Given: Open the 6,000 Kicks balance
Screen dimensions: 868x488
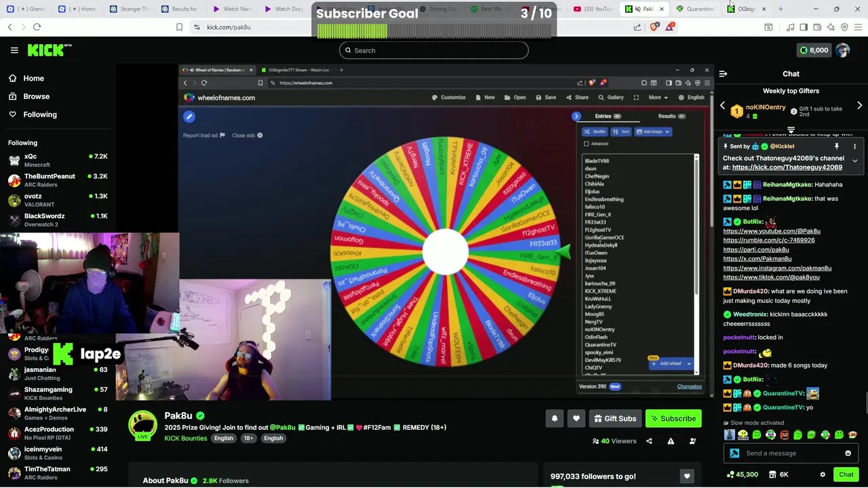Looking at the screenshot, I should coord(814,50).
